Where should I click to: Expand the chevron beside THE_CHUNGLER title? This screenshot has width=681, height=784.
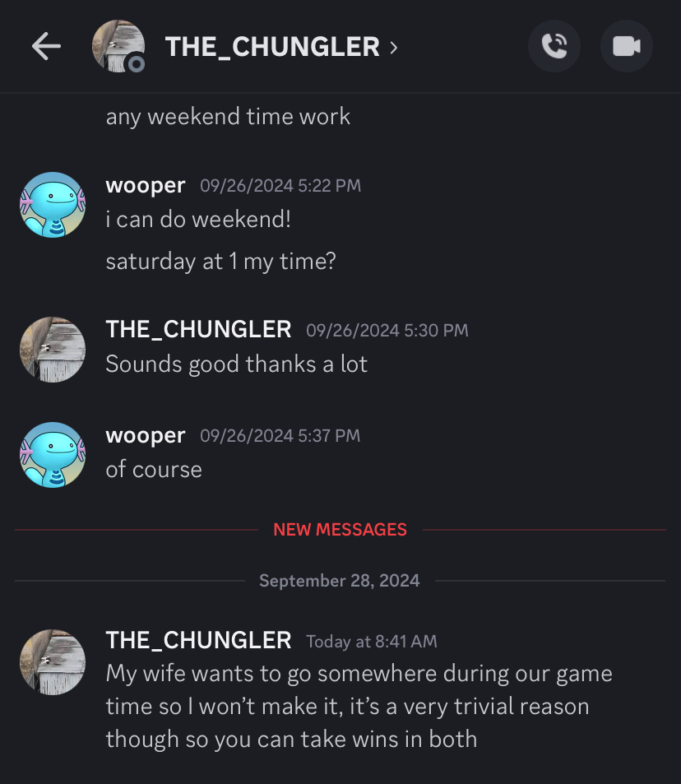(x=394, y=48)
